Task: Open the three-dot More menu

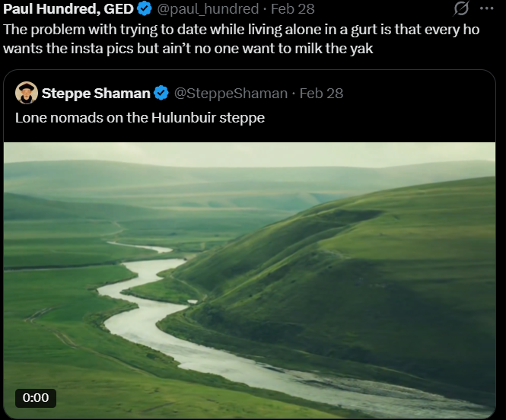Action: [487, 8]
